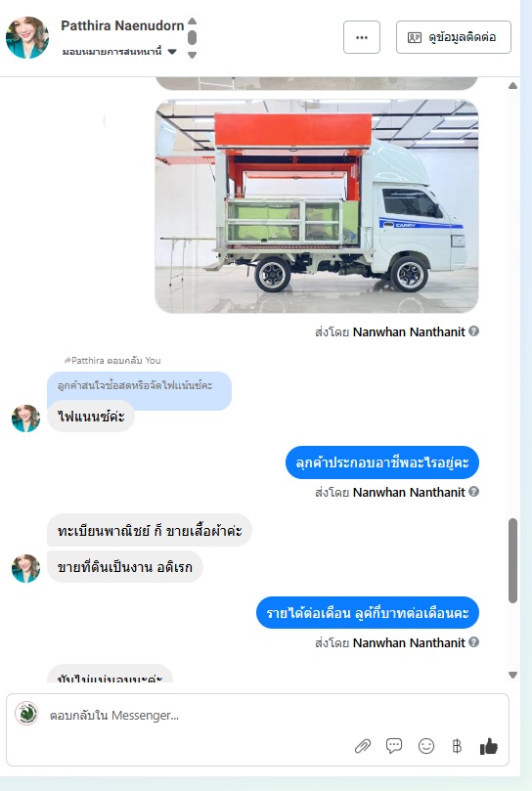Click the paperclip attach file icon
This screenshot has height=791, width=532.
[x=363, y=746]
